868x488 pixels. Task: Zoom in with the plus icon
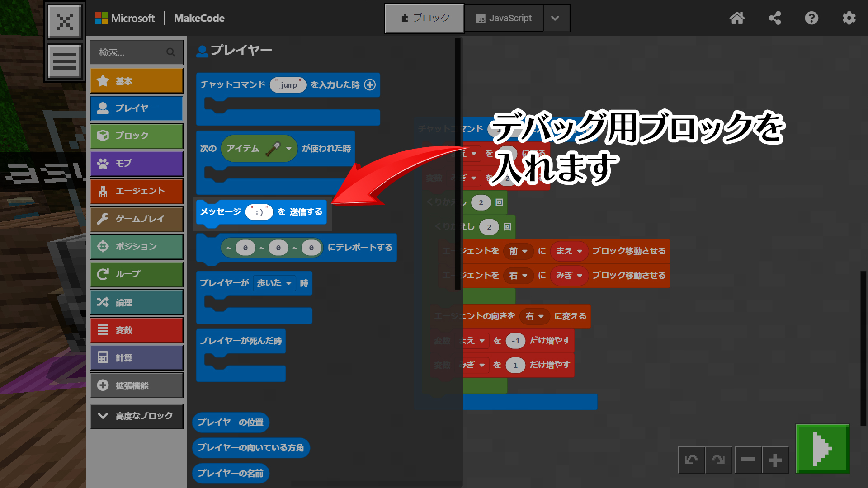pos(775,460)
